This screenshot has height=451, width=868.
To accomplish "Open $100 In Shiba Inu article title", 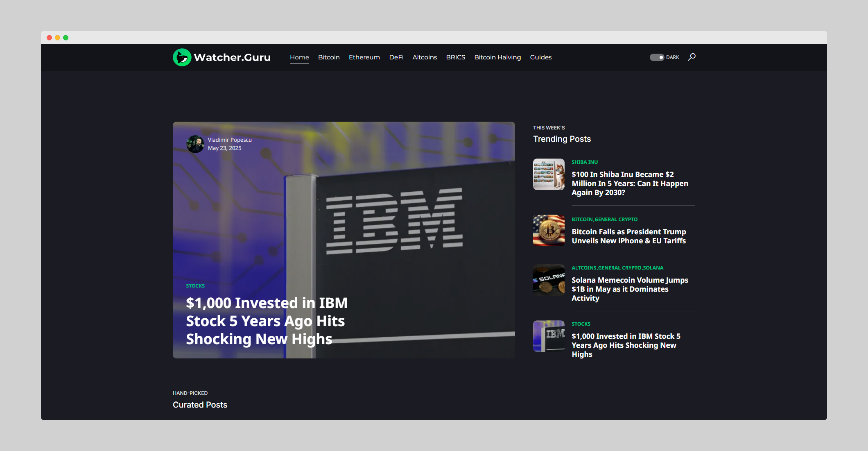I will (630, 184).
